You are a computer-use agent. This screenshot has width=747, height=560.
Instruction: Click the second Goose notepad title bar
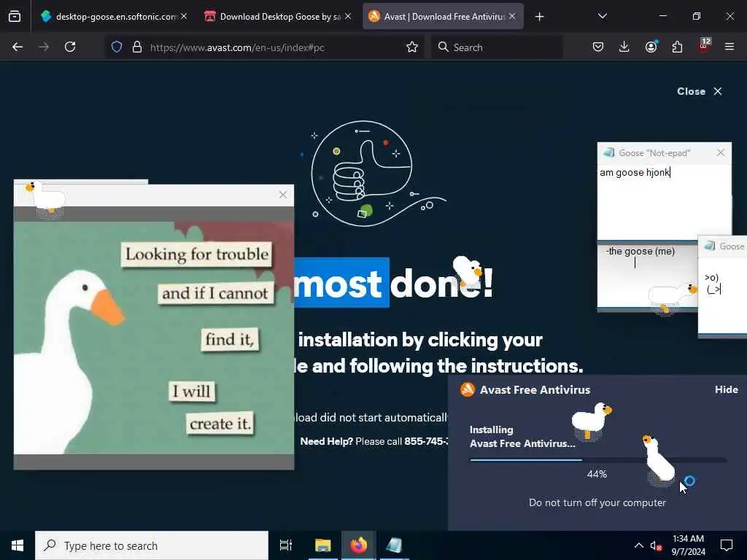point(723,246)
